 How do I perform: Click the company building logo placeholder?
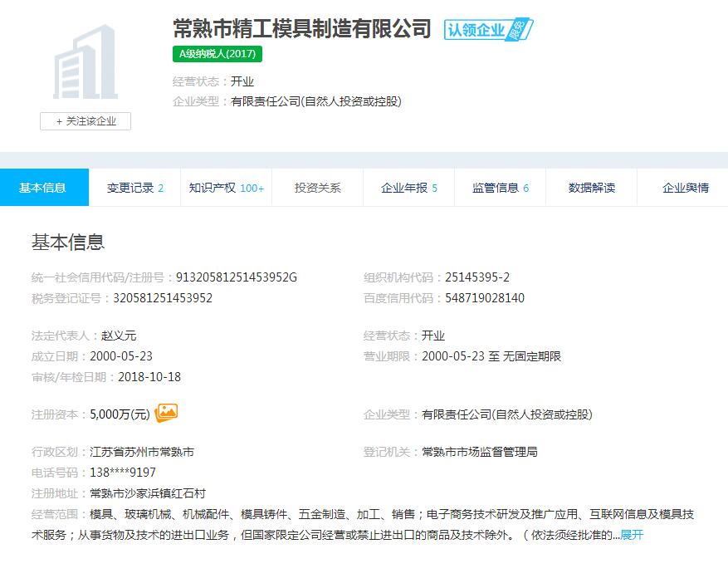[86, 61]
